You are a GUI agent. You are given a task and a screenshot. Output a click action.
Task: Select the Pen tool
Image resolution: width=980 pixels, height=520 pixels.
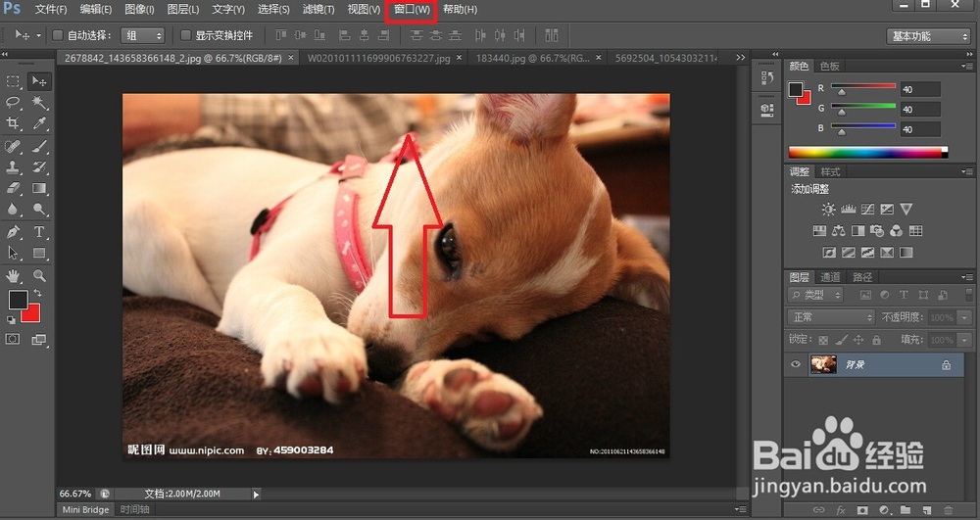tap(13, 232)
